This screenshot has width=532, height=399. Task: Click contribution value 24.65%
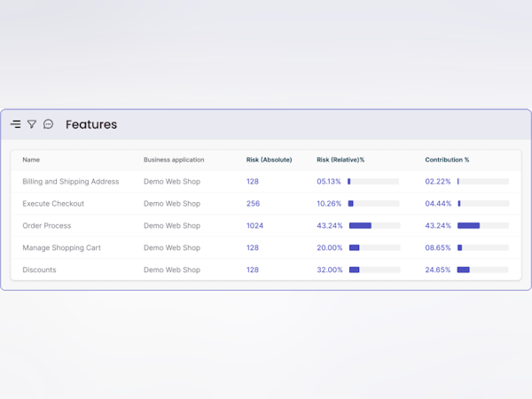point(438,270)
